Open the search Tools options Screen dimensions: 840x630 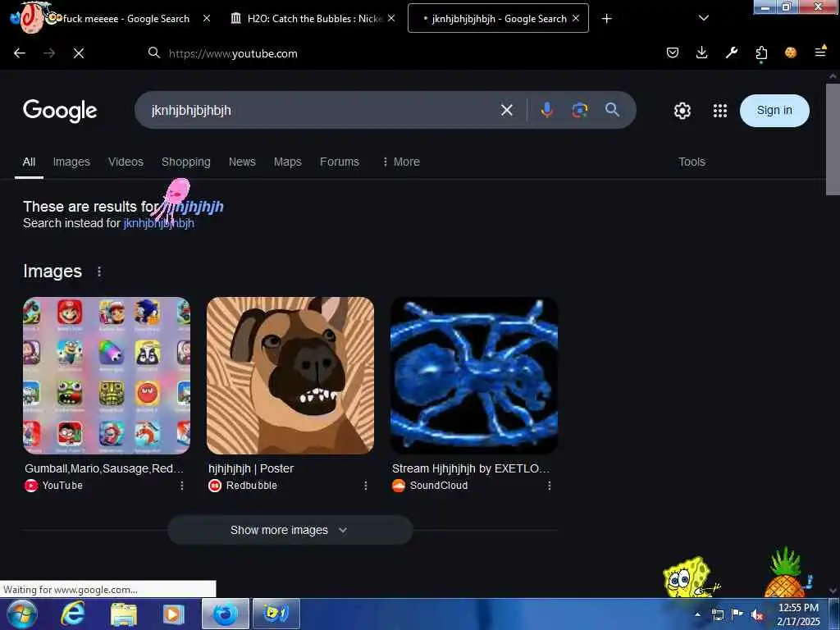click(692, 162)
